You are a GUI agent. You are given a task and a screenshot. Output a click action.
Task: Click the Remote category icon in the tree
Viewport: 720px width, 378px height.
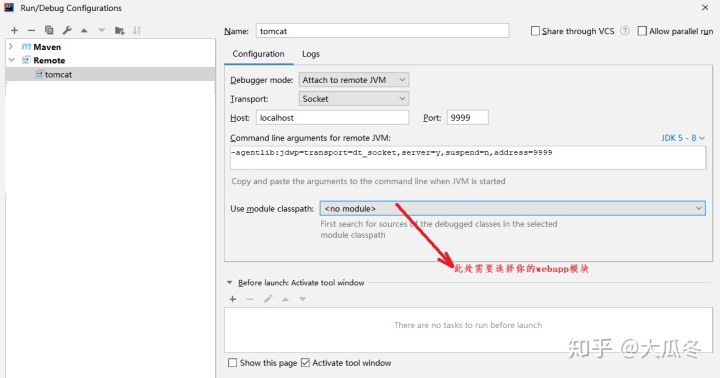point(26,60)
